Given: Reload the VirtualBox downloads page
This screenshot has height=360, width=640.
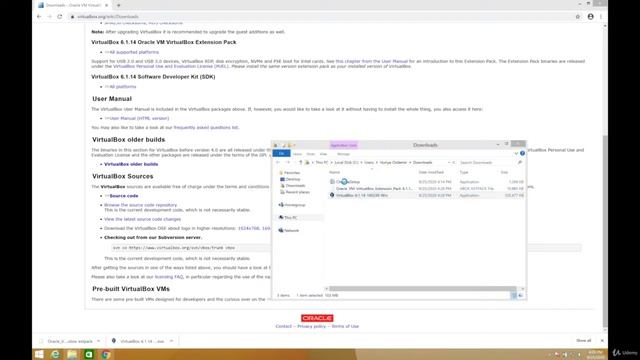Looking at the screenshot, I should pyautogui.click(x=60, y=17).
